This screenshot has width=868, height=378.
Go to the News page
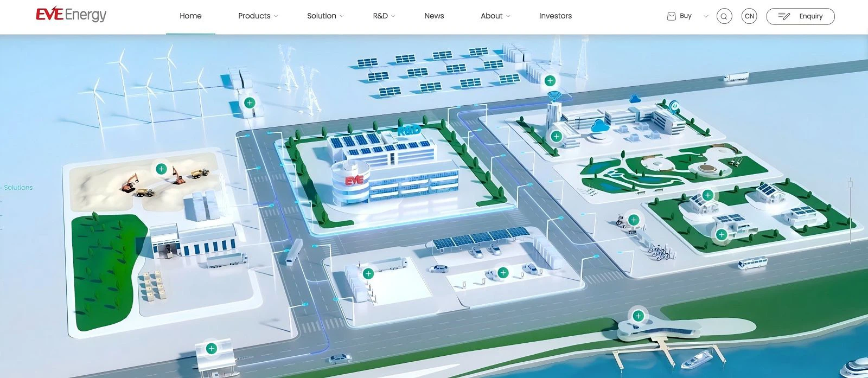click(434, 16)
